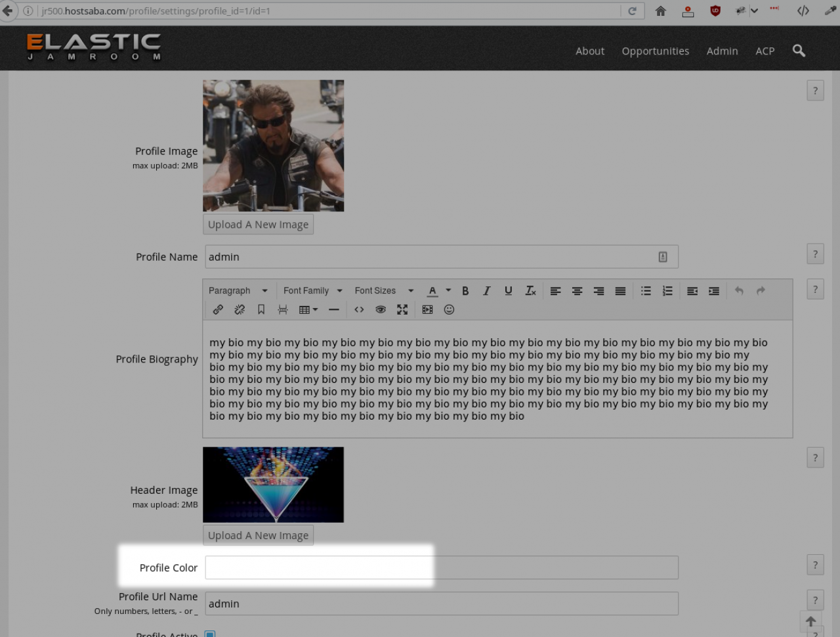Insert media with the film icon
This screenshot has width=840, height=637.
[x=427, y=310]
